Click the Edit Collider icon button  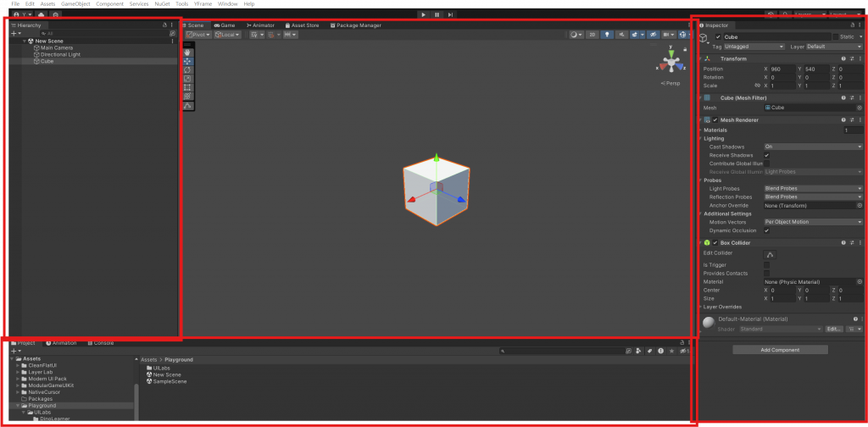770,254
